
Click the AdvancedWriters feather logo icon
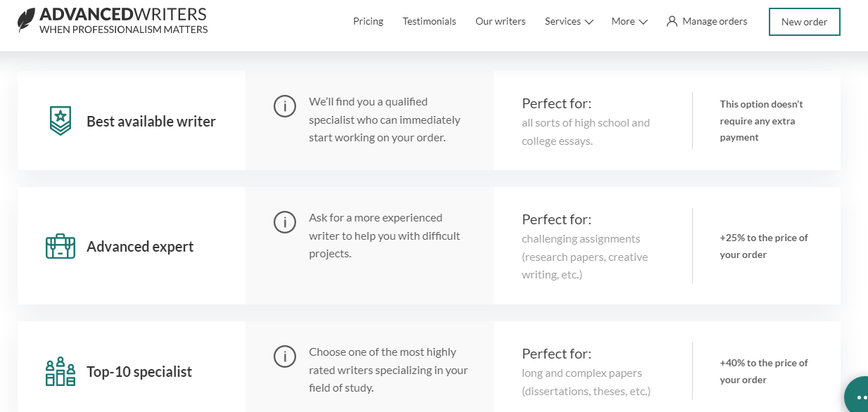[26, 20]
